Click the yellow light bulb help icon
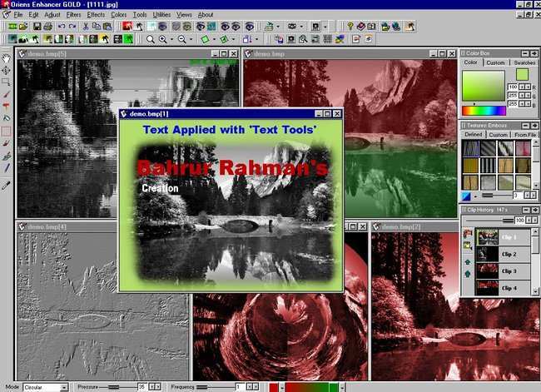The image size is (541, 392). click(350, 27)
